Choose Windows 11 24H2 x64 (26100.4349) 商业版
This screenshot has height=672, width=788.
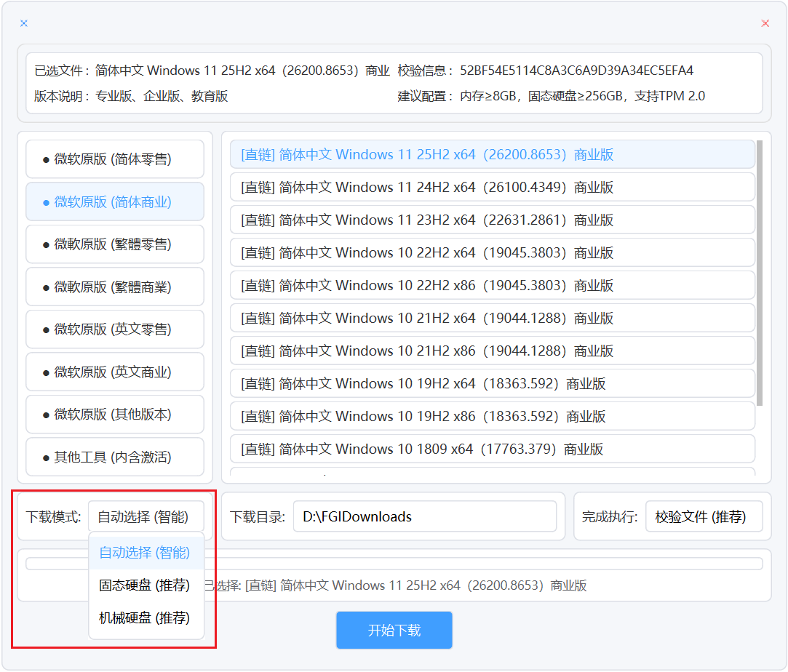click(x=493, y=188)
